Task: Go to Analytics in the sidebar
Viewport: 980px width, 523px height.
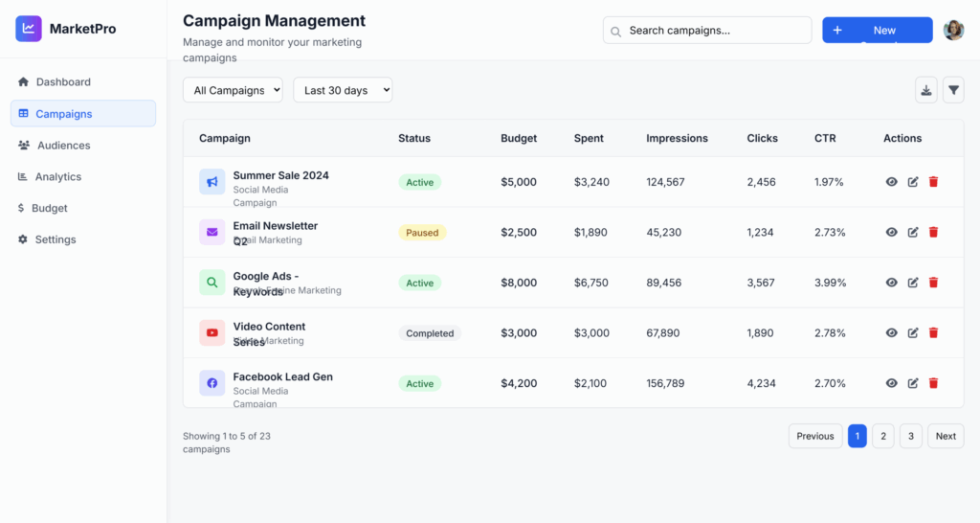Action: click(57, 176)
